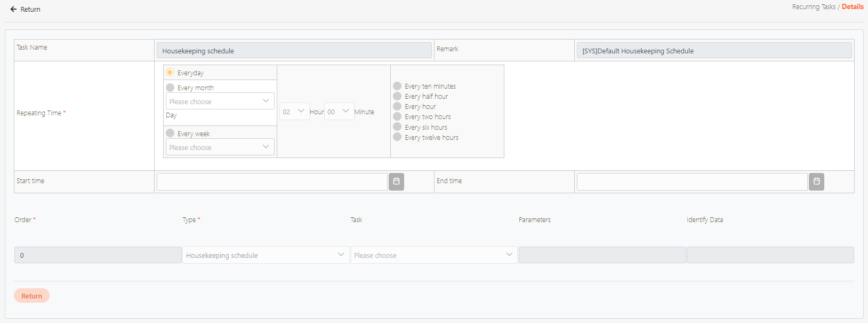This screenshot has height=323, width=868.
Task: Select the Every two hours option
Action: (x=397, y=116)
